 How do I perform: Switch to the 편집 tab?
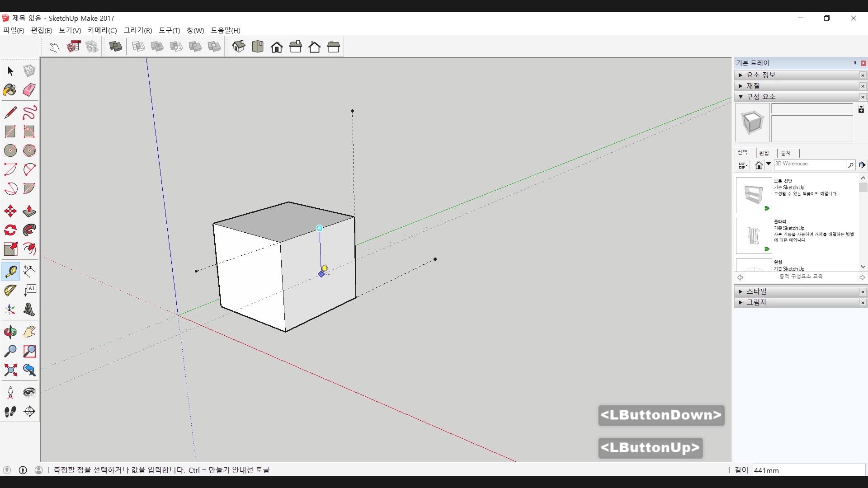click(x=764, y=153)
